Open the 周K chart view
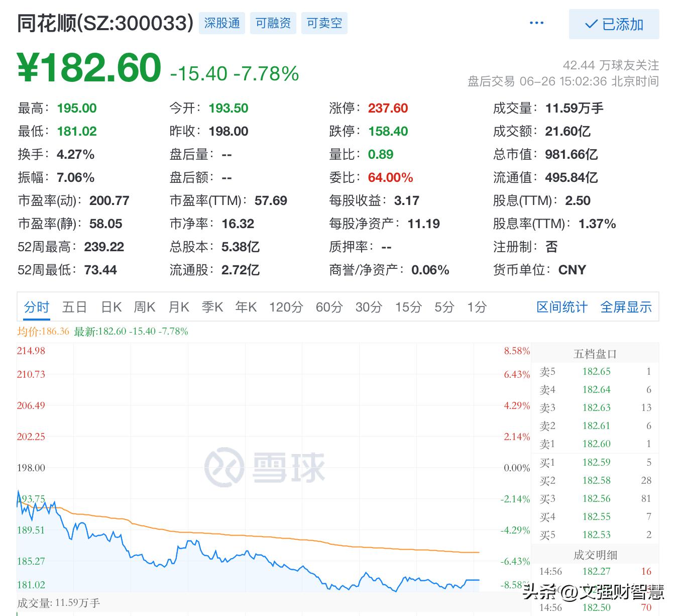This screenshot has height=616, width=680. (144, 307)
